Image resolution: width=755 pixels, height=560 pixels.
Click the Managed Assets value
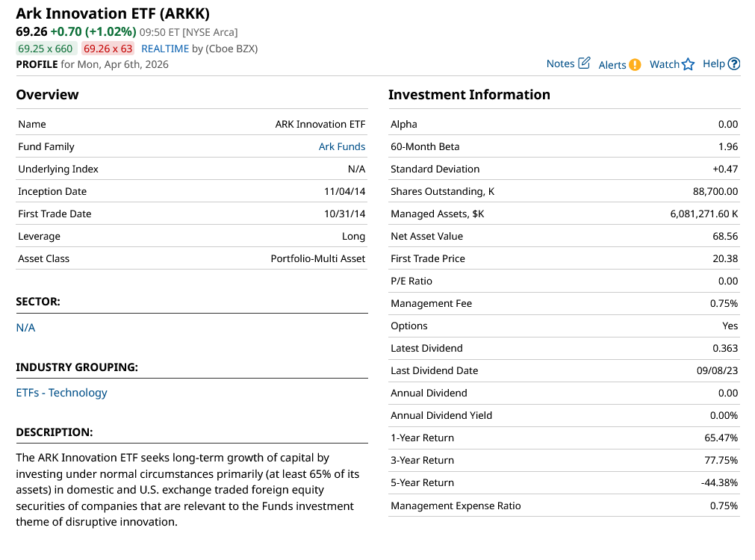coord(703,214)
